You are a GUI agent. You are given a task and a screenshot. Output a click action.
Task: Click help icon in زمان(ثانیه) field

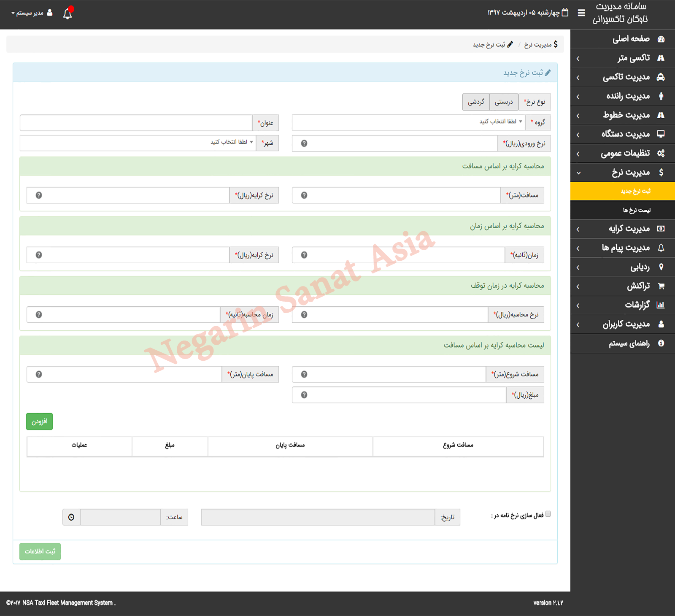pos(304,255)
